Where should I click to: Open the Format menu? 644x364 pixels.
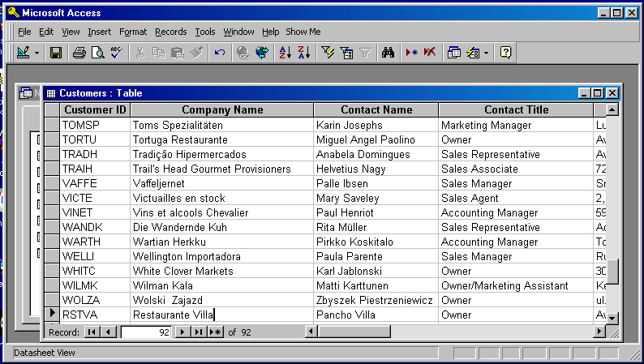(133, 32)
